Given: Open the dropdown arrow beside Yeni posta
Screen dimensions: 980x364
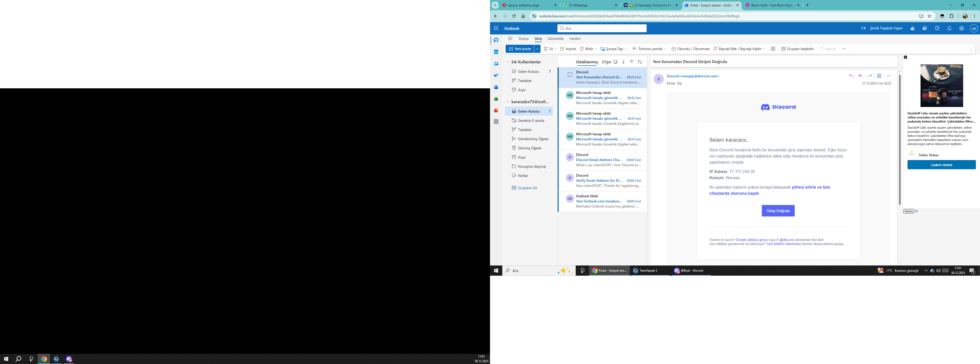Looking at the screenshot, I should [537, 49].
